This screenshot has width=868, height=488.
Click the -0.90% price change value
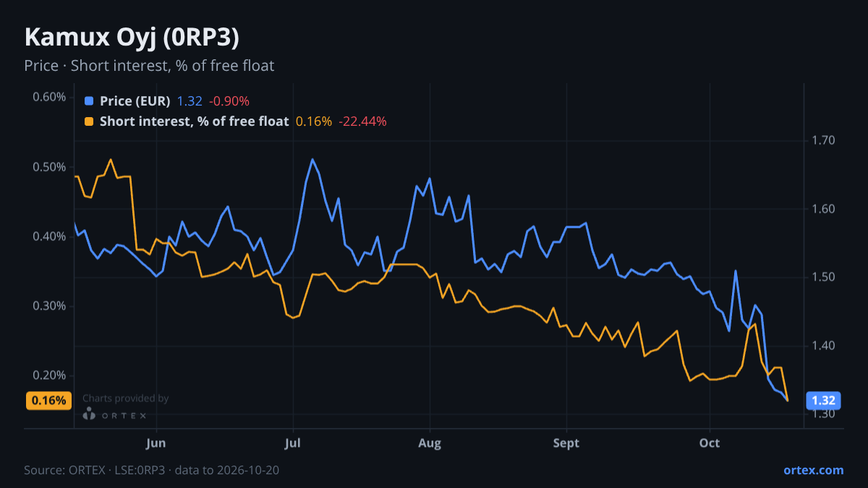229,101
